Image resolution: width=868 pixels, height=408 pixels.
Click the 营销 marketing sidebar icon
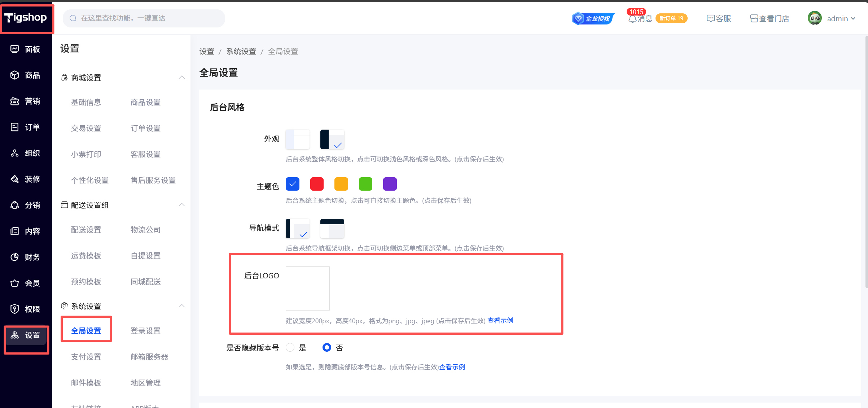click(14, 101)
